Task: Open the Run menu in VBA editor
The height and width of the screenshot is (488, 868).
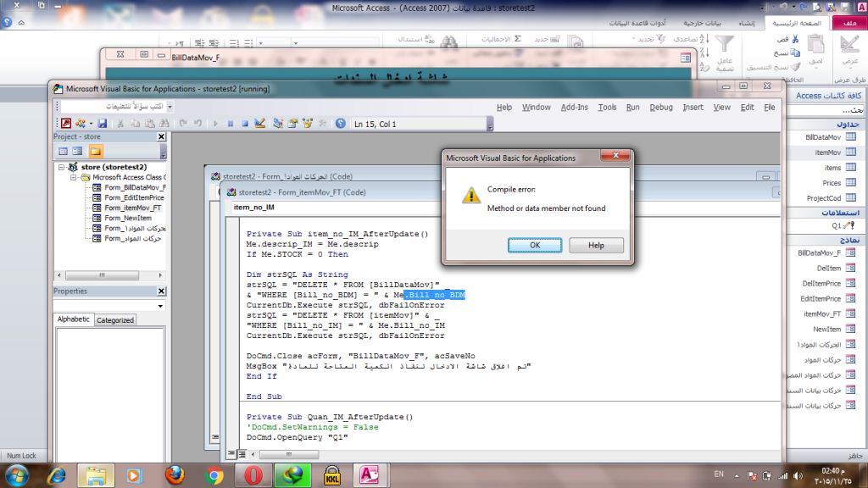Action: tap(632, 108)
